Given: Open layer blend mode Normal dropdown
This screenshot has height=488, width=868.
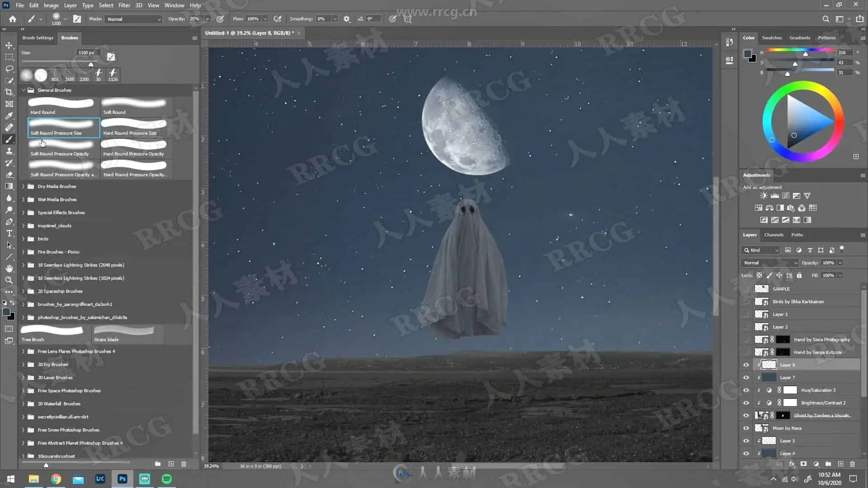Looking at the screenshot, I should [770, 263].
